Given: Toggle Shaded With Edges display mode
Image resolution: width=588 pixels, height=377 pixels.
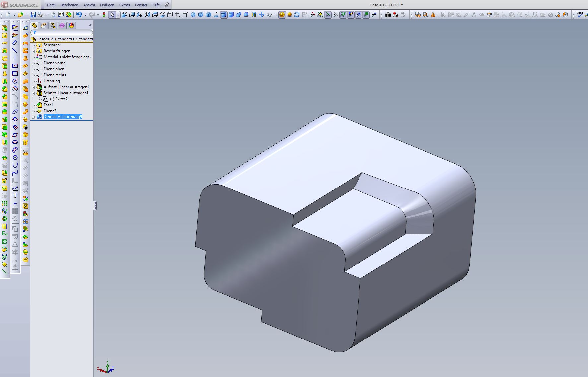Looking at the screenshot, I should point(224,15).
